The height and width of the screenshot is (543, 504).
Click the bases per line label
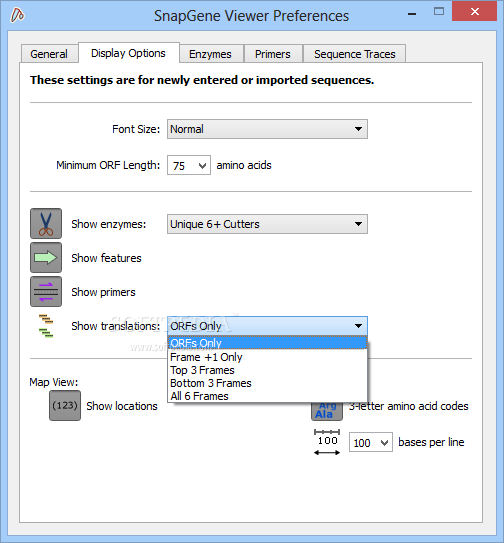(x=431, y=442)
